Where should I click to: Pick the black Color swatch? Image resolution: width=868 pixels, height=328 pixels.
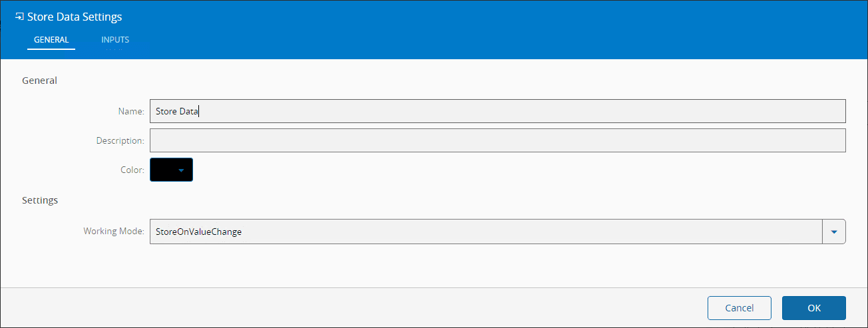(x=163, y=170)
